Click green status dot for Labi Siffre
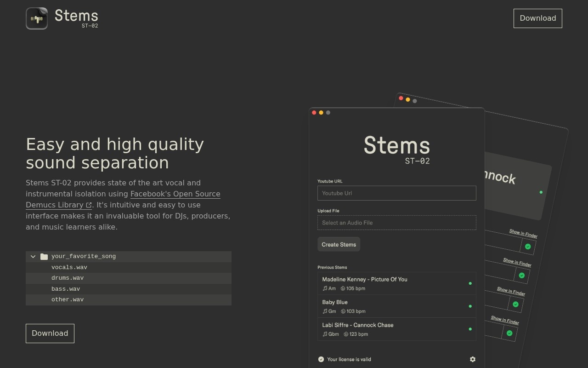The width and height of the screenshot is (588, 368). [470, 329]
